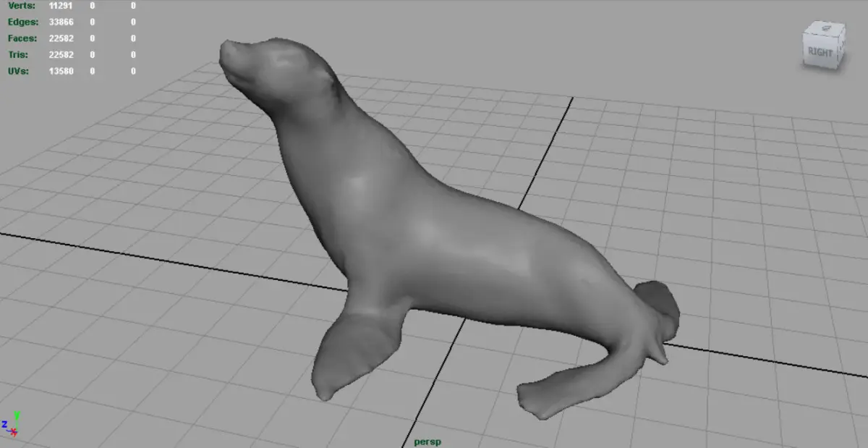Click the UVs label in the heads-up display
The height and width of the screenshot is (448, 868).
18,71
